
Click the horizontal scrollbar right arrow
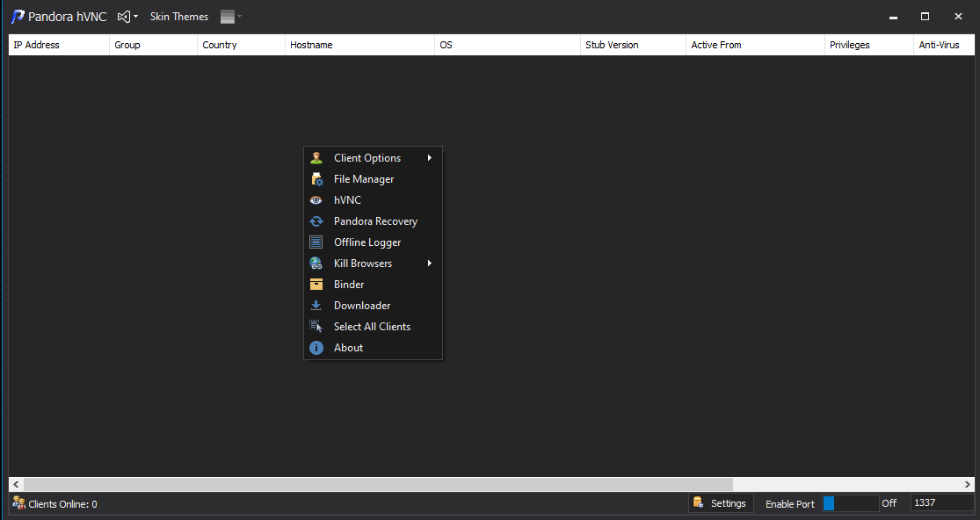[967, 484]
